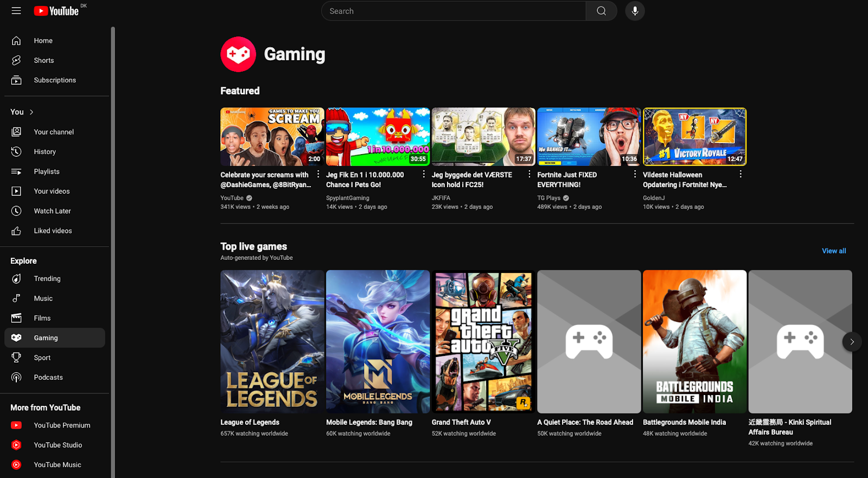The height and width of the screenshot is (478, 868).
Task: Click the Liked videos thumbs-up icon
Action: pyautogui.click(x=16, y=231)
